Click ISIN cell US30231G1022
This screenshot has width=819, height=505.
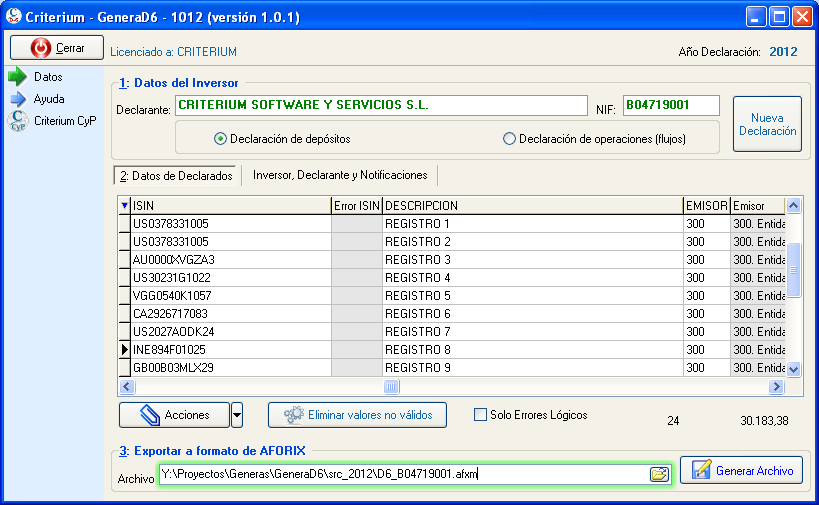[x=230, y=278]
